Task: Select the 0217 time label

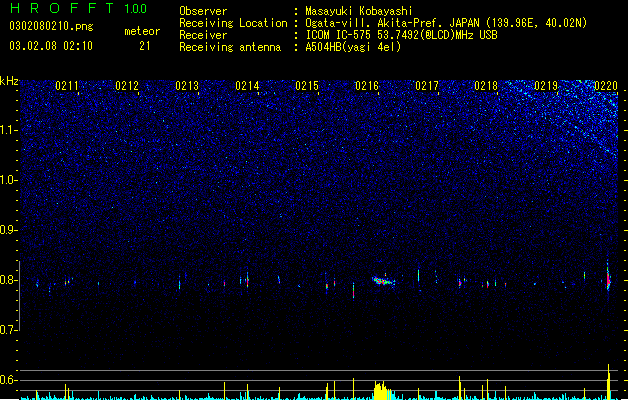Action: click(427, 86)
